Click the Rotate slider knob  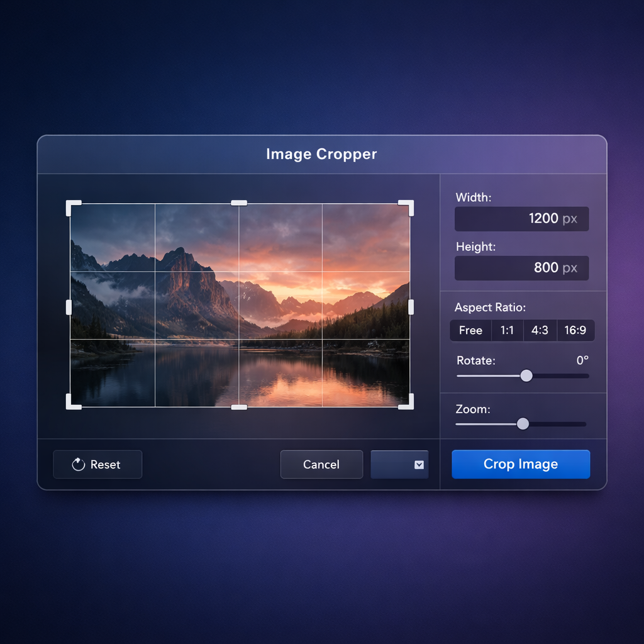pos(526,375)
